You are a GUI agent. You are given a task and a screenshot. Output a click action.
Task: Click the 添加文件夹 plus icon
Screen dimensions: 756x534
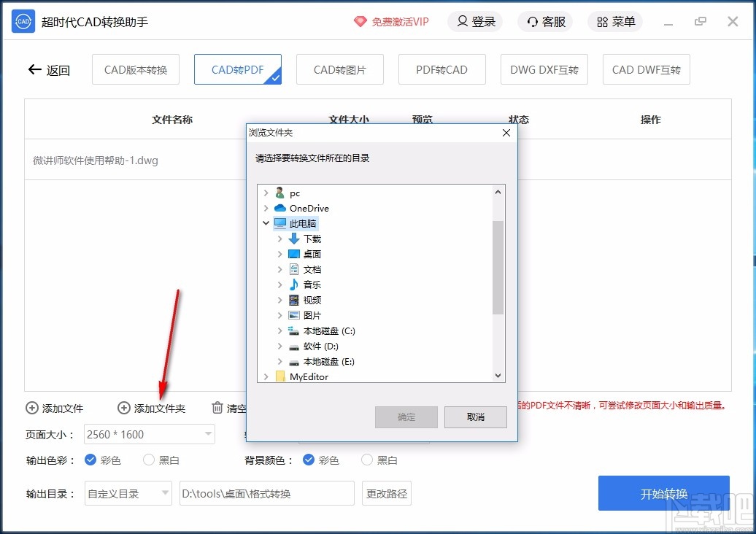123,409
